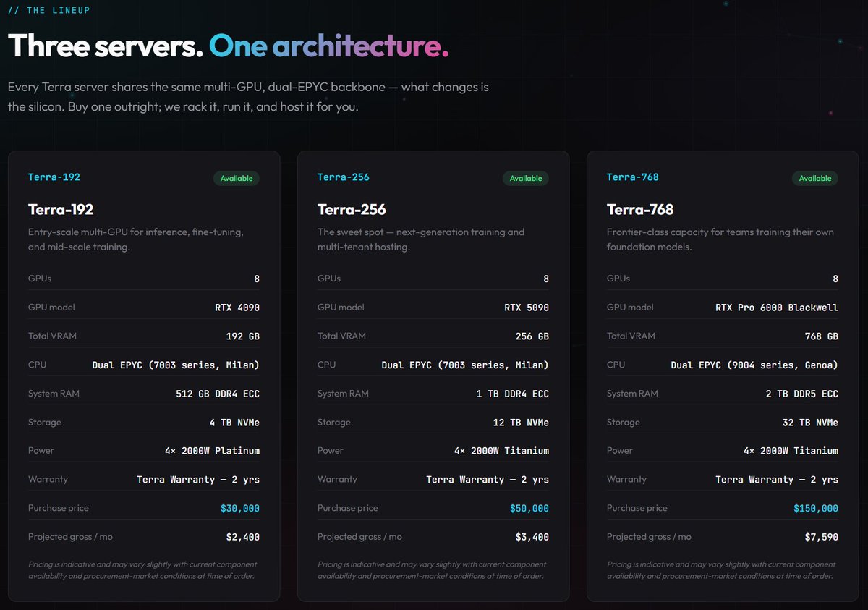Click the 4 TB NVMe storage value
Screen dimensions: 868x610
[234, 423]
